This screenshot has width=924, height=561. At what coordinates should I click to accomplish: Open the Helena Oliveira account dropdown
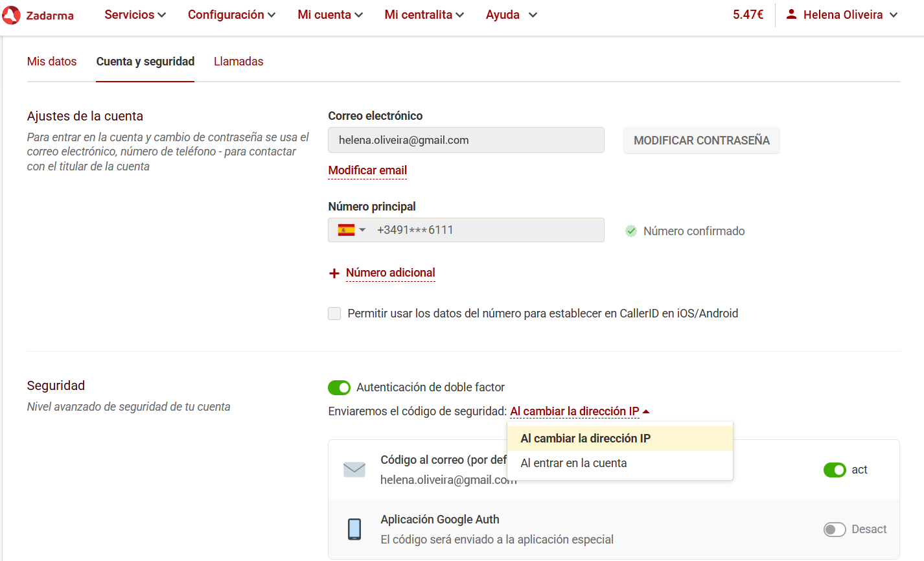(x=842, y=14)
